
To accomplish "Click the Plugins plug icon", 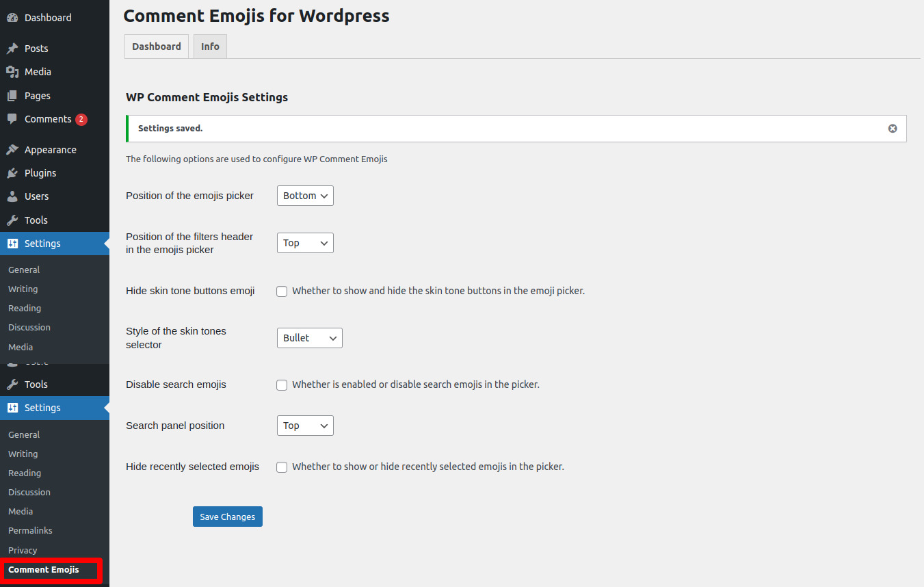I will click(12, 173).
